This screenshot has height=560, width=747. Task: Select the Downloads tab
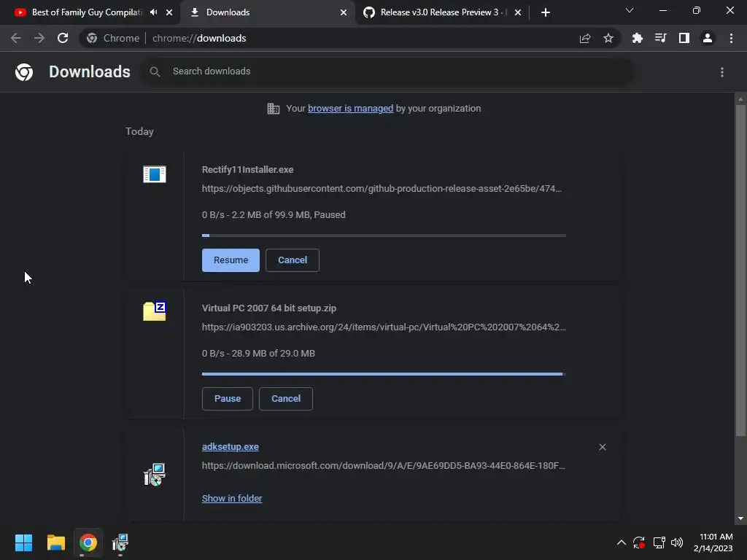tap(267, 12)
